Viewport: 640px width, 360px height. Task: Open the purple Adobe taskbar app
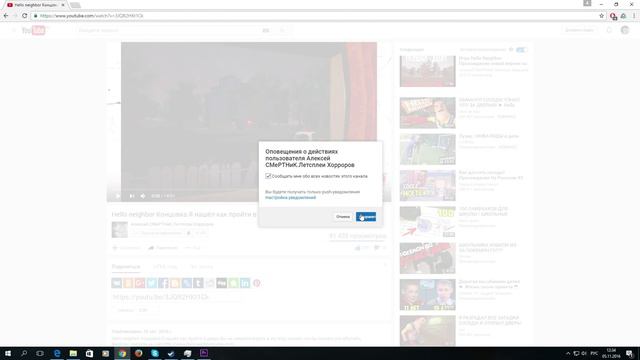(204, 353)
